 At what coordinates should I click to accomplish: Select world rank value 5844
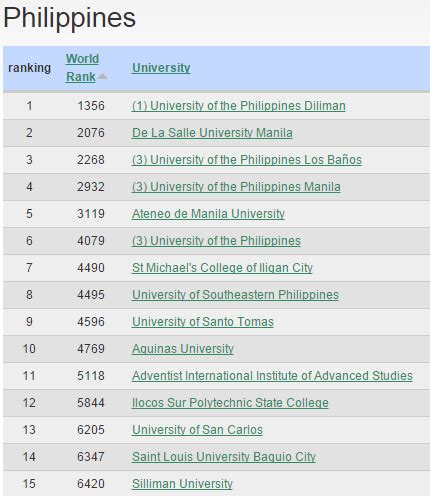click(x=91, y=403)
